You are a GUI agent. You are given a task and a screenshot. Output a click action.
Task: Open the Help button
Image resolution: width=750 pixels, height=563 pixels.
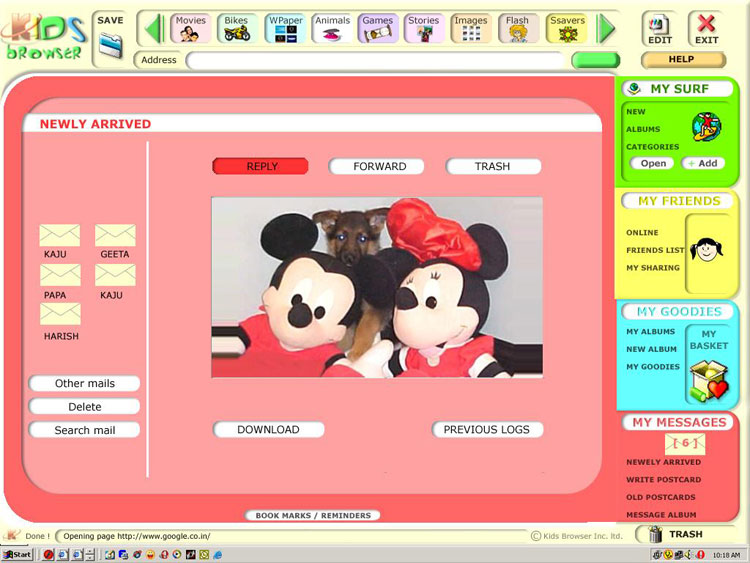coord(681,60)
